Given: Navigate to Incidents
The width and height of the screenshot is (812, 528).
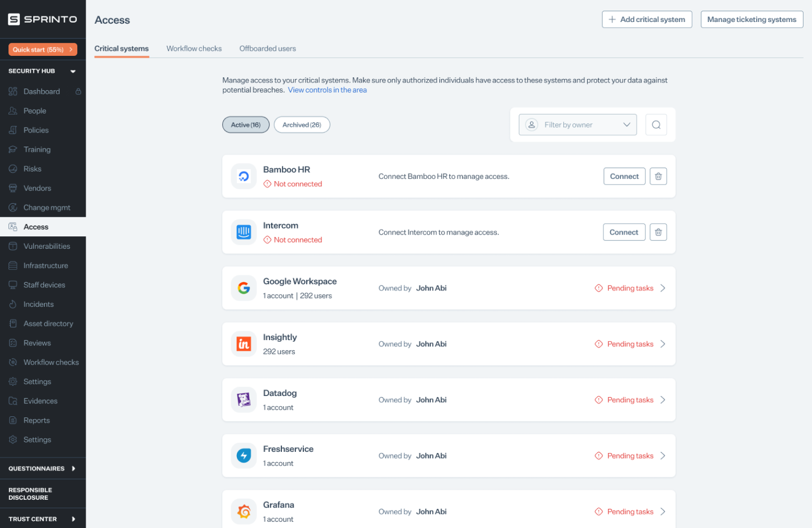Looking at the screenshot, I should tap(39, 305).
